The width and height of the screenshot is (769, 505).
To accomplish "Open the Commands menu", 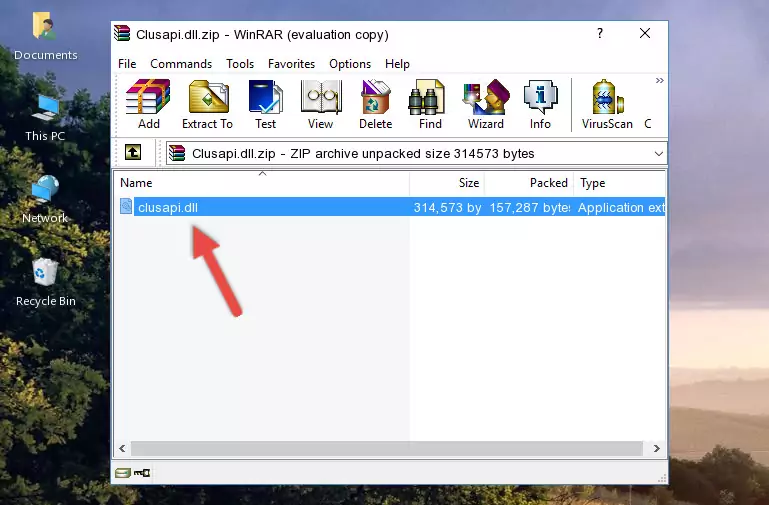I will (x=181, y=64).
